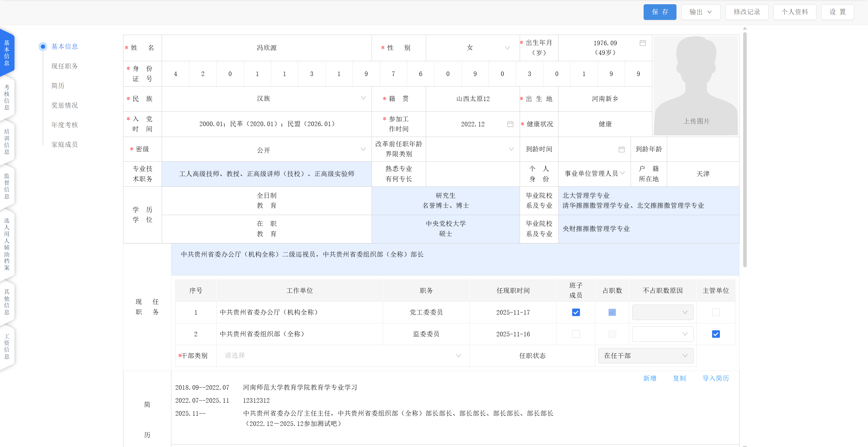Click the first ID number digit box
Image resolution: width=868 pixels, height=447 pixels.
[176, 74]
